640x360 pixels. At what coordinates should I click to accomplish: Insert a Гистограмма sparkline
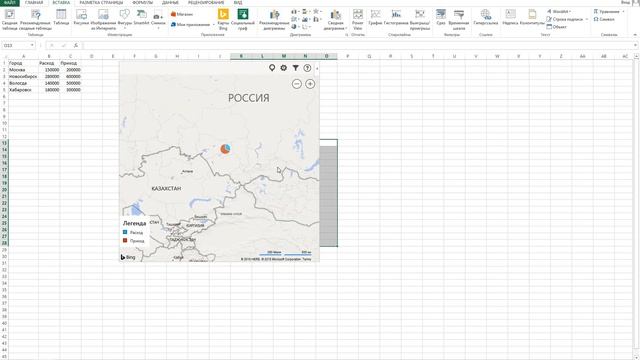tap(396, 17)
